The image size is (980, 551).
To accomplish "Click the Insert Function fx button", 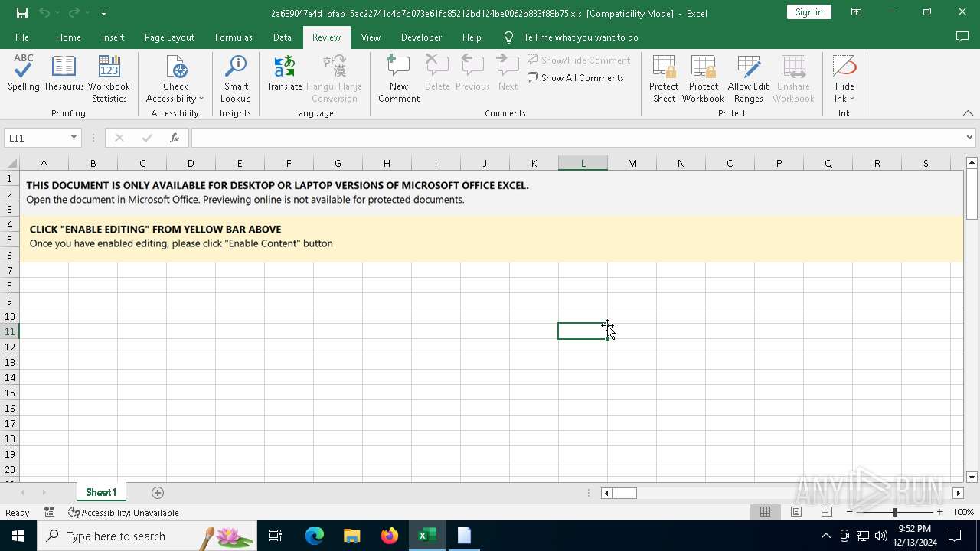I will pos(175,138).
